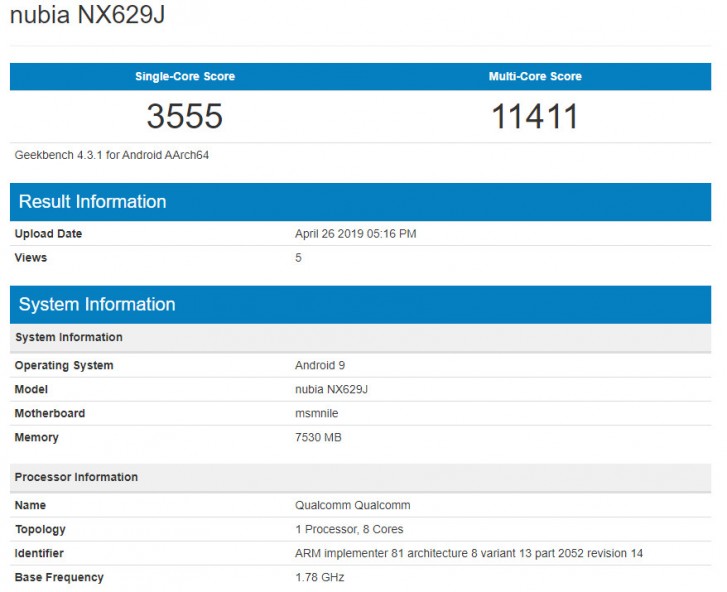Viewport: 727px width, 592px height.
Task: Select the 7530 MB memory value
Action: 319,438
